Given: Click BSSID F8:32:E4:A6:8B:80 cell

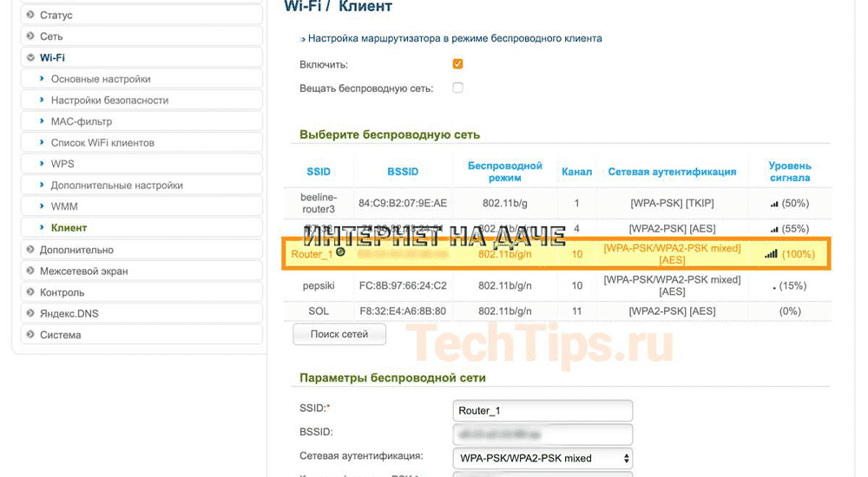Looking at the screenshot, I should click(x=403, y=311).
